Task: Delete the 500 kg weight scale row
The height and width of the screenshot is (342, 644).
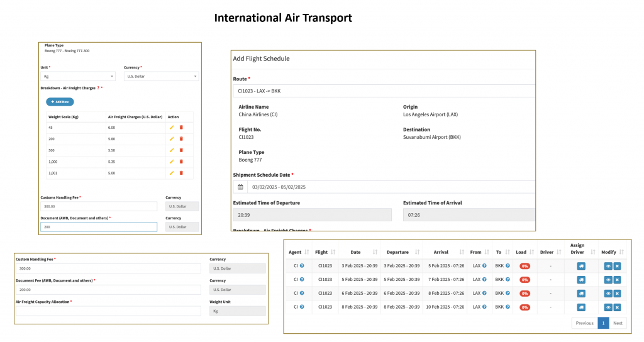Action: [181, 150]
